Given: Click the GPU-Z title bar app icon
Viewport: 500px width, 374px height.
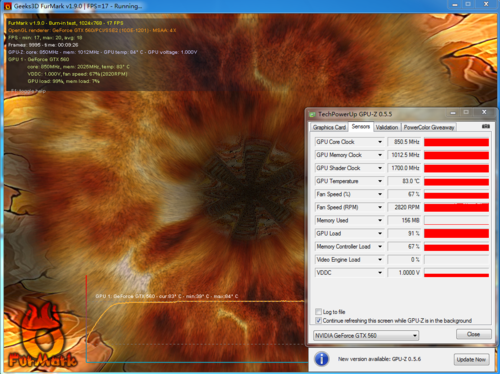Looking at the screenshot, I should tap(312, 114).
